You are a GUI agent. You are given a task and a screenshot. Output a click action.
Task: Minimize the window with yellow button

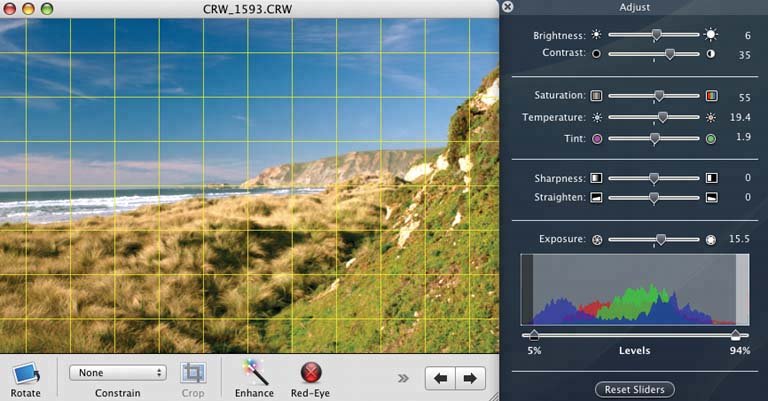pyautogui.click(x=28, y=8)
